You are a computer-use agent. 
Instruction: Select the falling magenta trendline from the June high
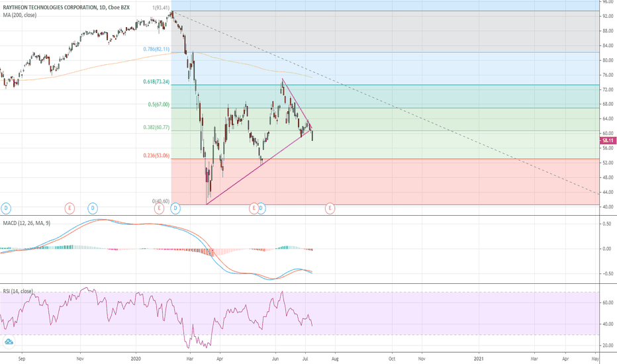297,105
